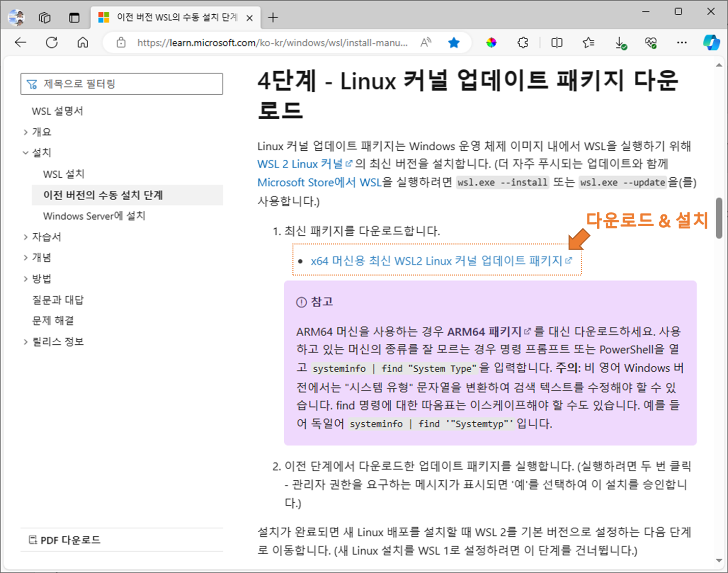Maximize the browser window
This screenshot has height=573, width=728.
pos(678,11)
